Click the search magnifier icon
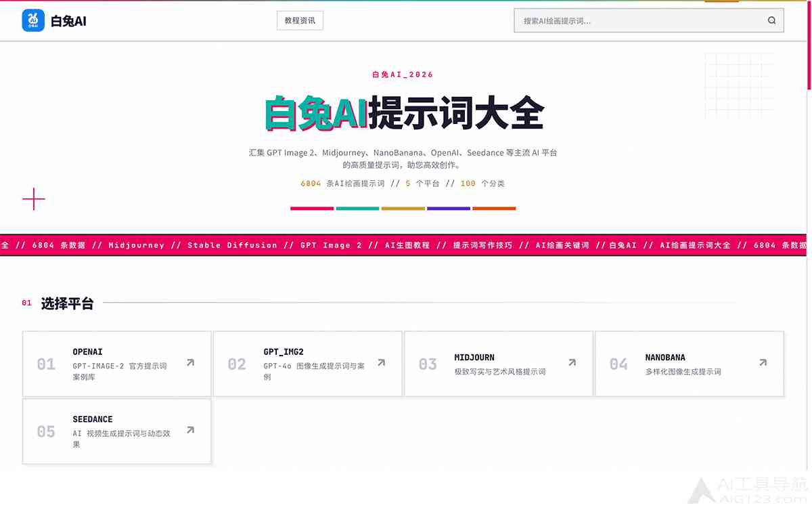This screenshot has width=812, height=508. [771, 20]
